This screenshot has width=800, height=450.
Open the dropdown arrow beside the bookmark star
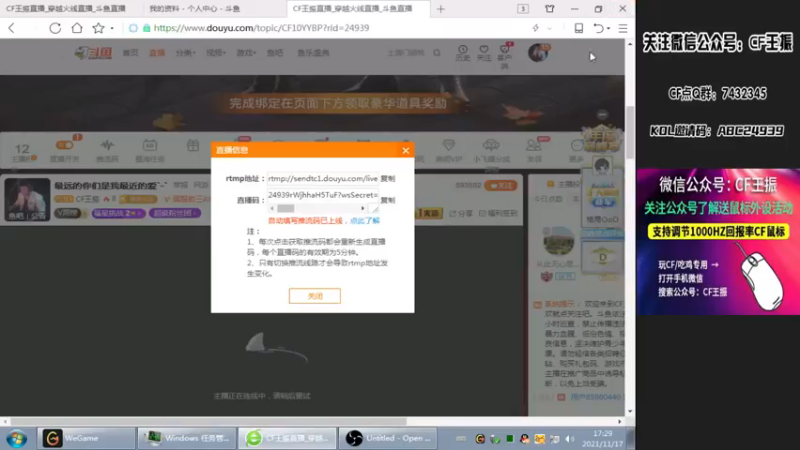pyautogui.click(x=112, y=29)
